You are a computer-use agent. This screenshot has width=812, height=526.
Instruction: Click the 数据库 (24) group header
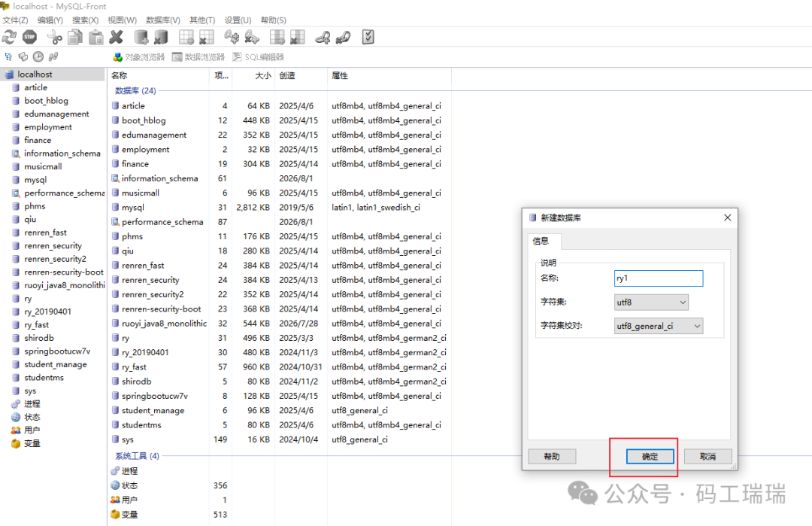pos(135,91)
